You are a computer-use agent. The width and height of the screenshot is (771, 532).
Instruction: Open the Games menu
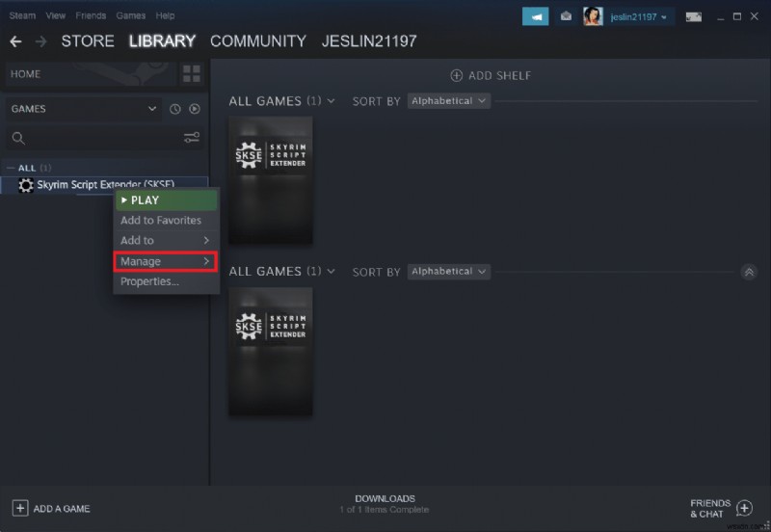click(x=130, y=15)
